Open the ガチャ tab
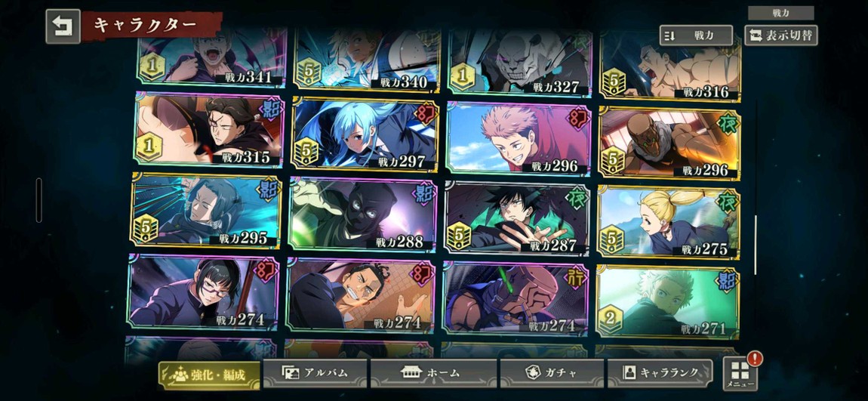Screen dimensions: 868x401 click(x=552, y=373)
